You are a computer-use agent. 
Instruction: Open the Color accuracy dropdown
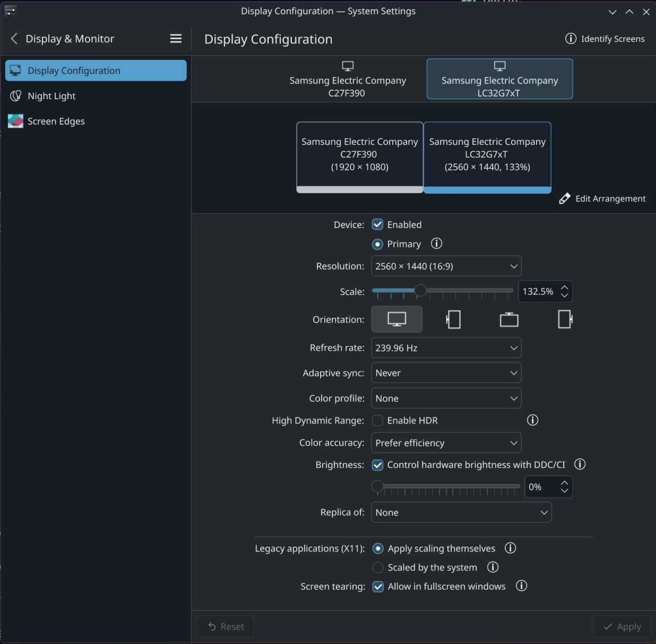446,443
